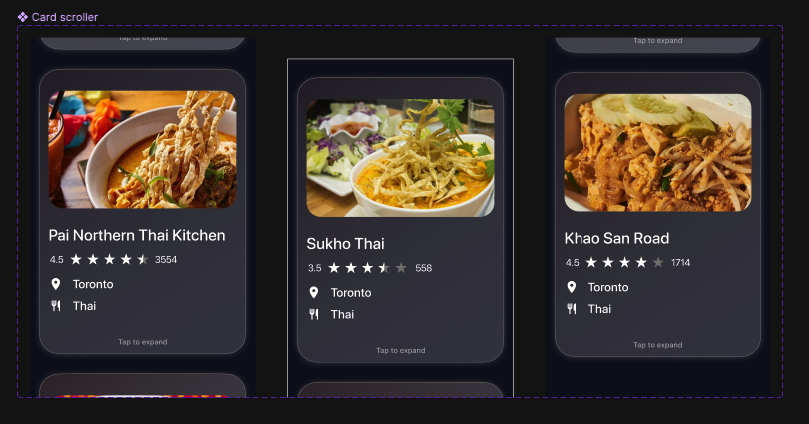
Task: Click the Card scroller component icon
Action: point(23,17)
